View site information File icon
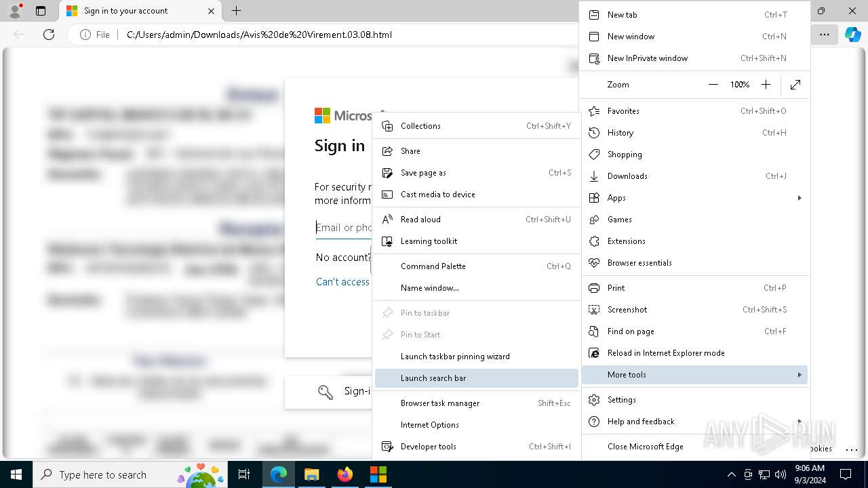This screenshot has width=868, height=488. pyautogui.click(x=95, y=35)
